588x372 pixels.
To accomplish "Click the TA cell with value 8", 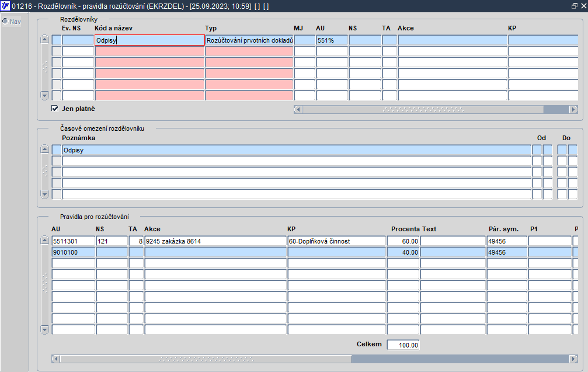I will [136, 241].
